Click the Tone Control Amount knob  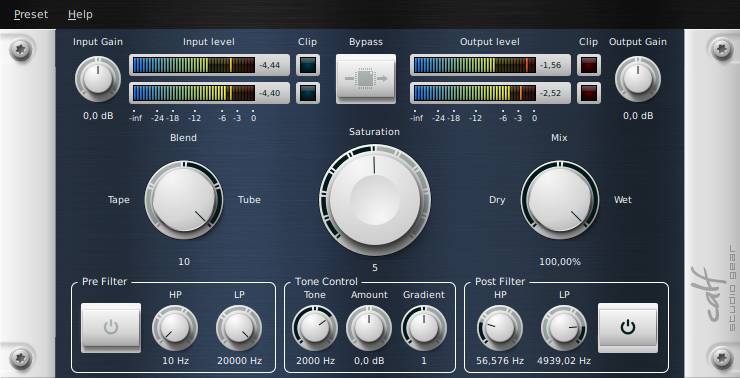coord(369,328)
